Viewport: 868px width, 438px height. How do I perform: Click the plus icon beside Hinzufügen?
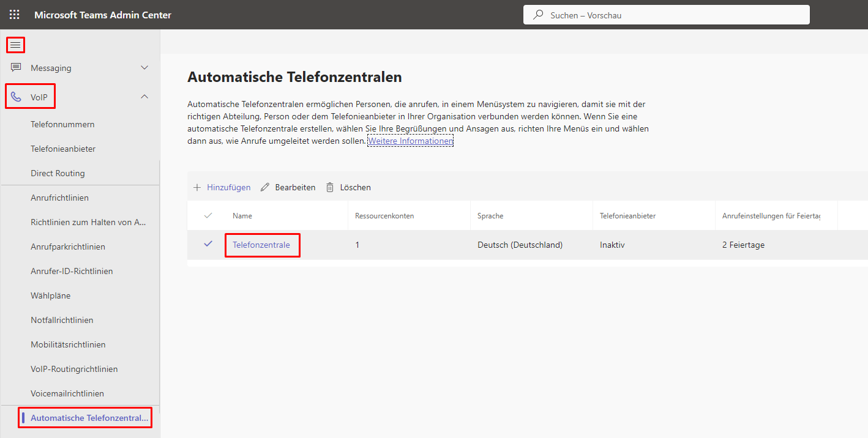click(x=197, y=188)
